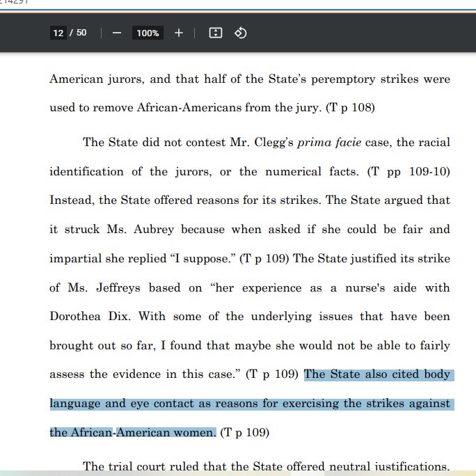
Task: Click the italic phrase "prima facie"
Action: tap(329, 143)
